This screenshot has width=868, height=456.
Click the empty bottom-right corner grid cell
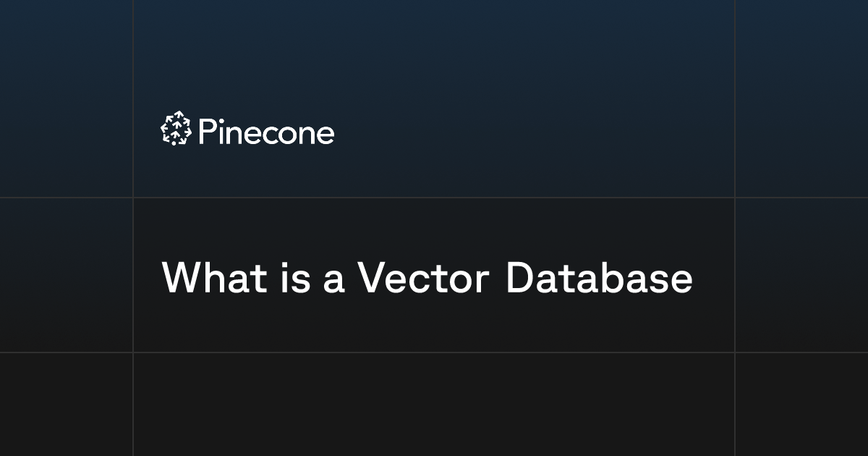(801, 404)
